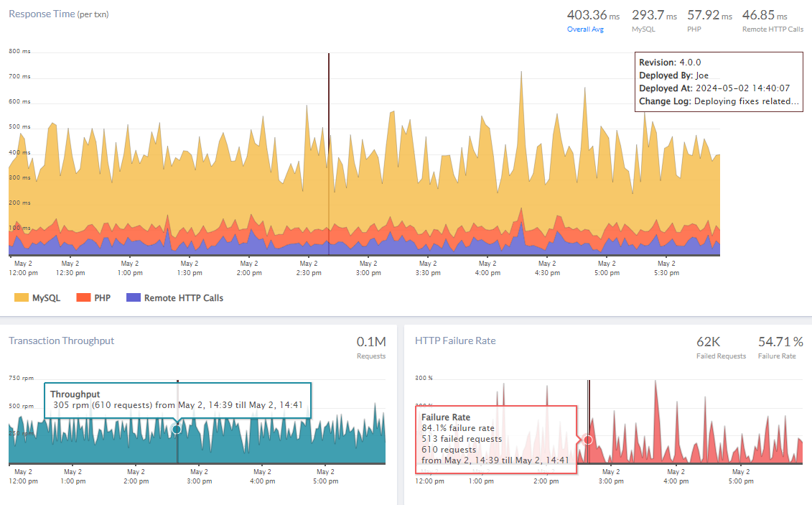Click the Revision 4.0.0 deployment info box
Viewport: 812px width, 505px height.
click(718, 81)
